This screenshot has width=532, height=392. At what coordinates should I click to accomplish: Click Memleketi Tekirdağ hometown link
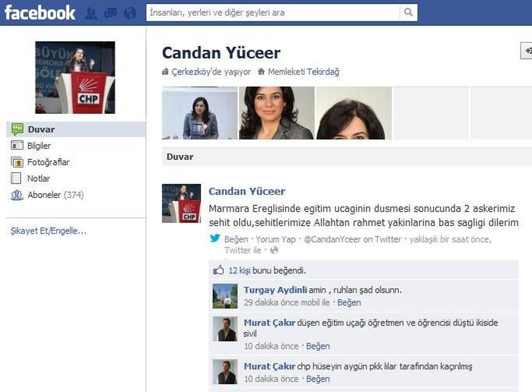tap(303, 72)
